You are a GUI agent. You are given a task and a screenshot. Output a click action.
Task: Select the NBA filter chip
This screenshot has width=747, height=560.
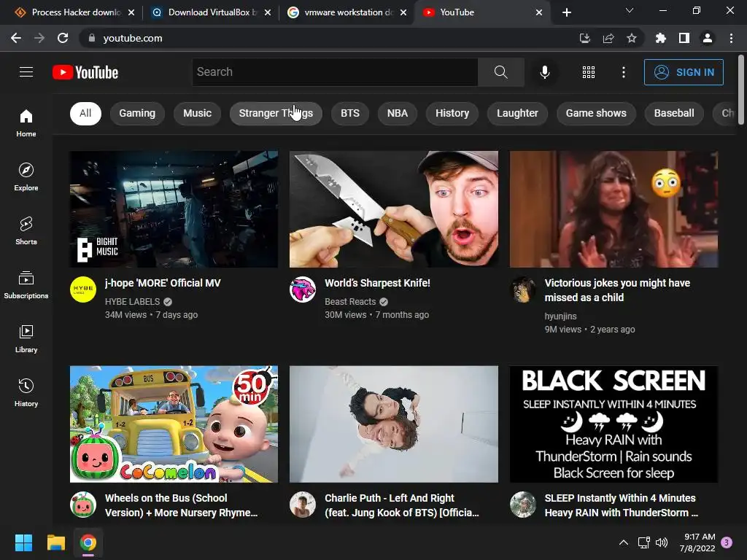[x=398, y=113]
